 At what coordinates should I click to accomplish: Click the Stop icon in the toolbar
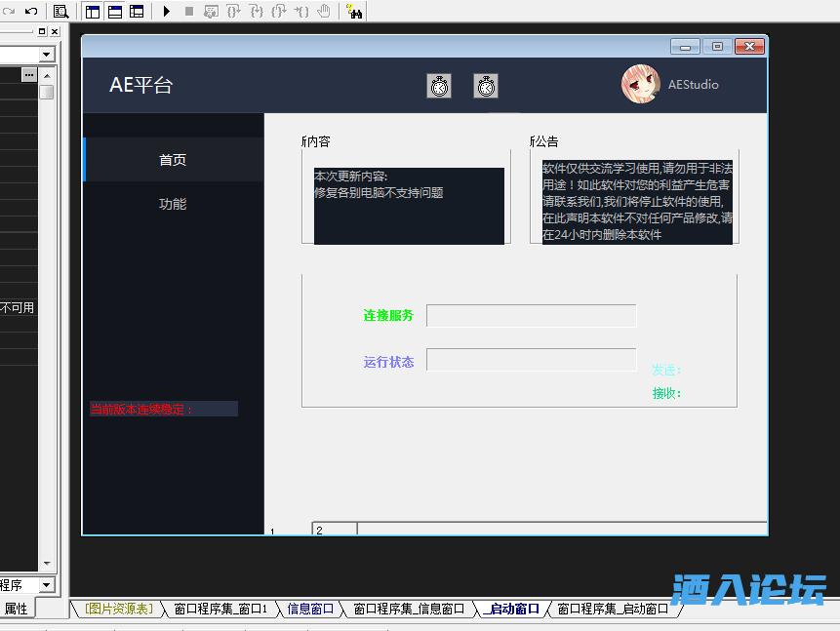[188, 12]
